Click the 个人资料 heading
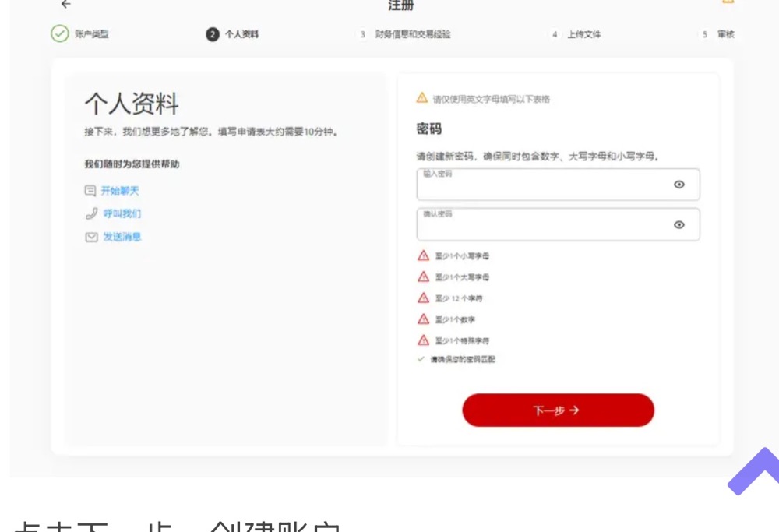Image resolution: width=779 pixels, height=532 pixels. (x=132, y=104)
